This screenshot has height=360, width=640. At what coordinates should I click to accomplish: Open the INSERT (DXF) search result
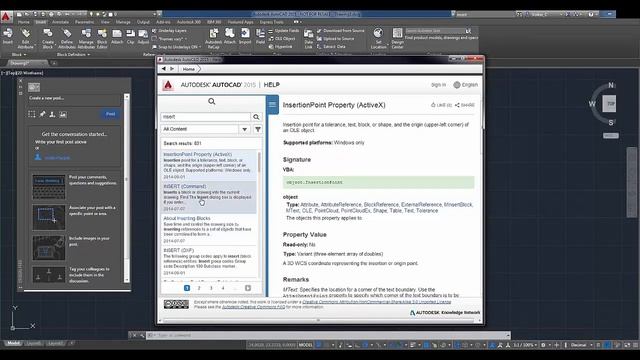point(209,261)
